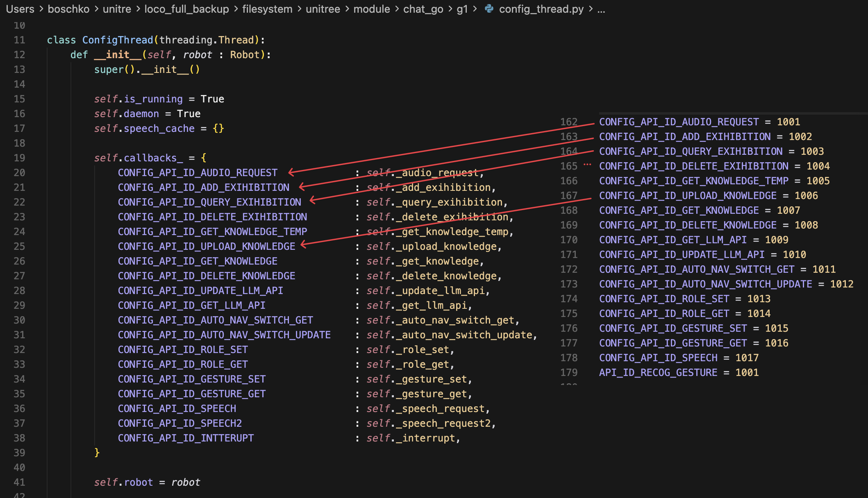868x498 pixels.
Task: Click CONFIG_API_ID_QUERY_EXIHIBITION key on line 22
Action: pyautogui.click(x=209, y=202)
